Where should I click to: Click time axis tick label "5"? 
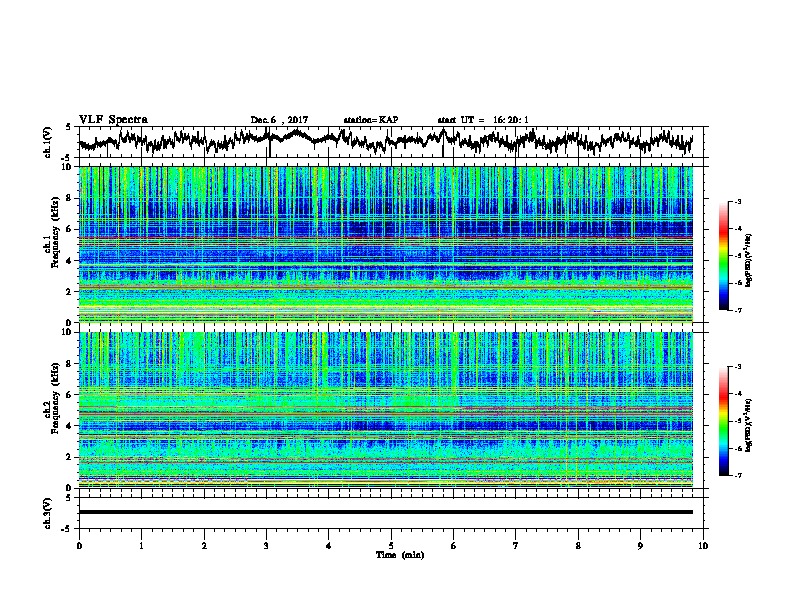[x=391, y=546]
